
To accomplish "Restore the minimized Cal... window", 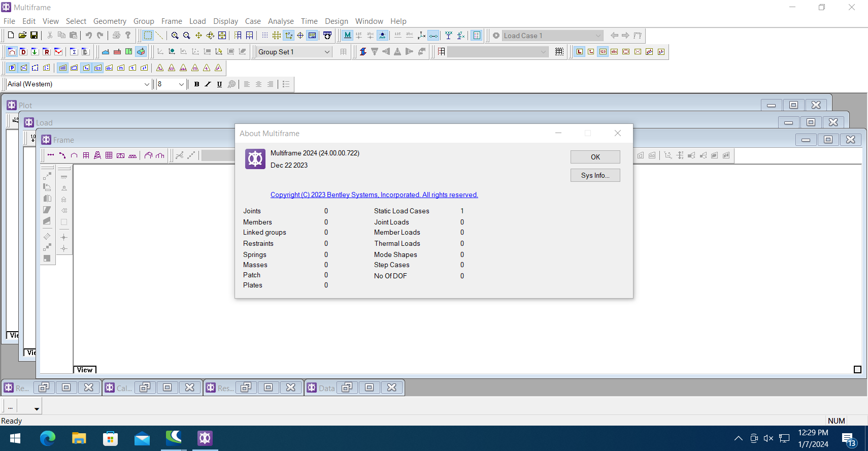I will click(x=145, y=388).
